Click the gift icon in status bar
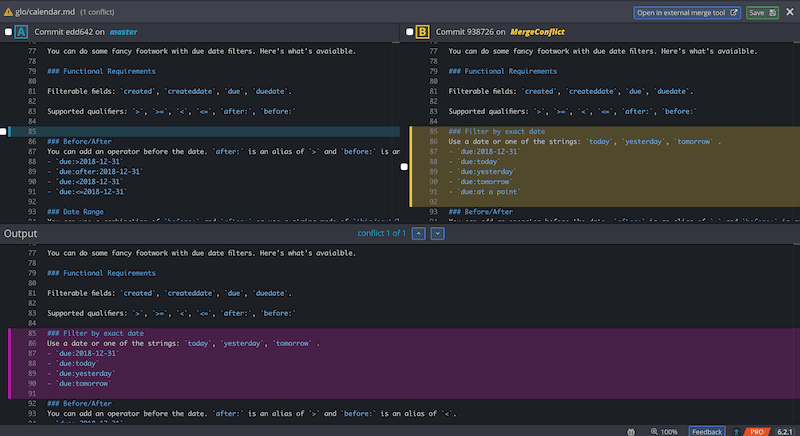 tap(631, 432)
